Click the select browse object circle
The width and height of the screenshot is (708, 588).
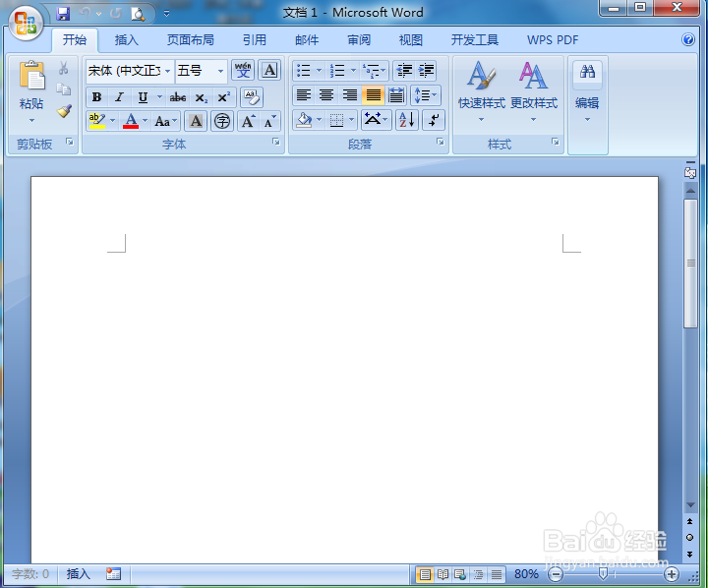point(689,538)
